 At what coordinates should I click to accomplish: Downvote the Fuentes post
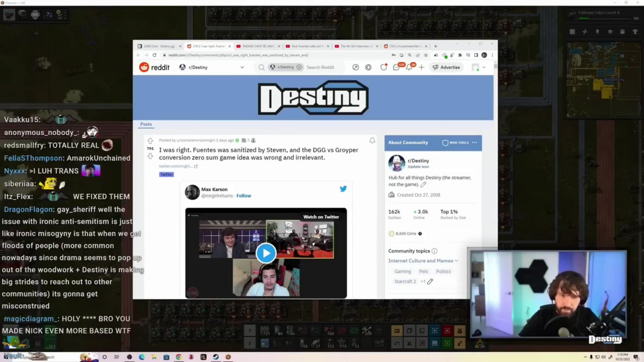150,156
